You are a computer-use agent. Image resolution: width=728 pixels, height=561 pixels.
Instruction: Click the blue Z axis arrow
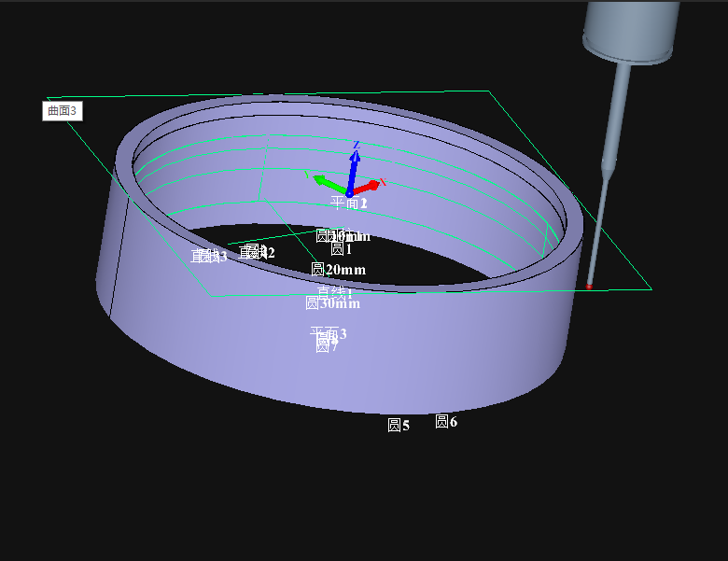pos(355,166)
